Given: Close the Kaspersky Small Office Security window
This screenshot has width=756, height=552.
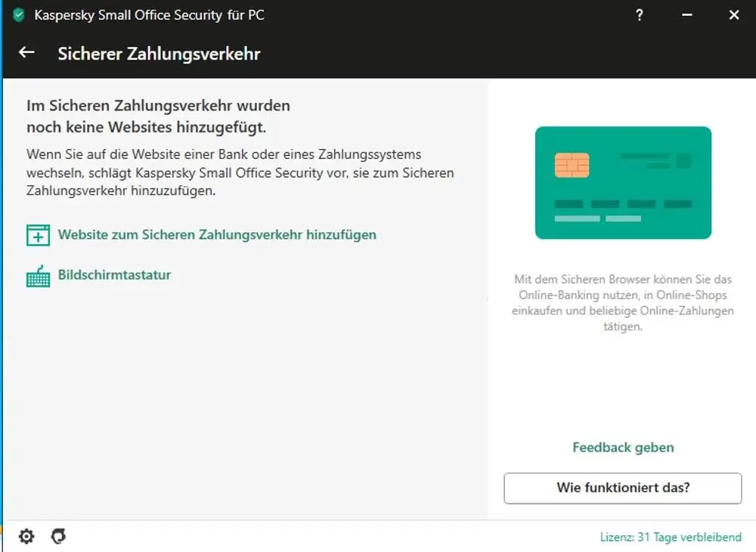Looking at the screenshot, I should (x=734, y=15).
